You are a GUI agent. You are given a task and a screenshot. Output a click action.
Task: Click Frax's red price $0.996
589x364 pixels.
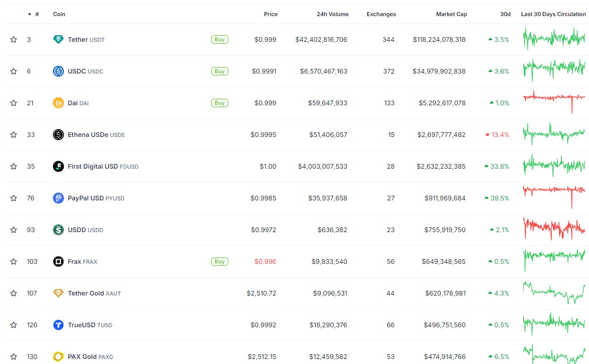[x=266, y=262]
